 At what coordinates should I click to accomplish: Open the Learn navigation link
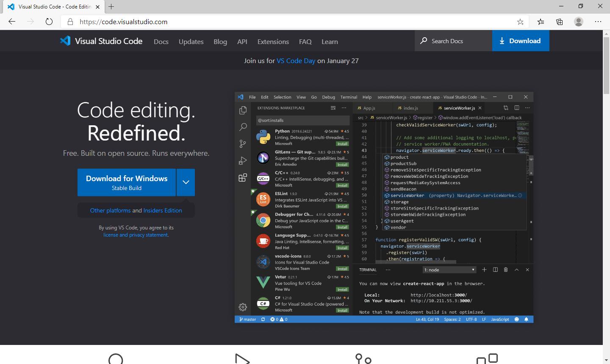[x=330, y=41]
